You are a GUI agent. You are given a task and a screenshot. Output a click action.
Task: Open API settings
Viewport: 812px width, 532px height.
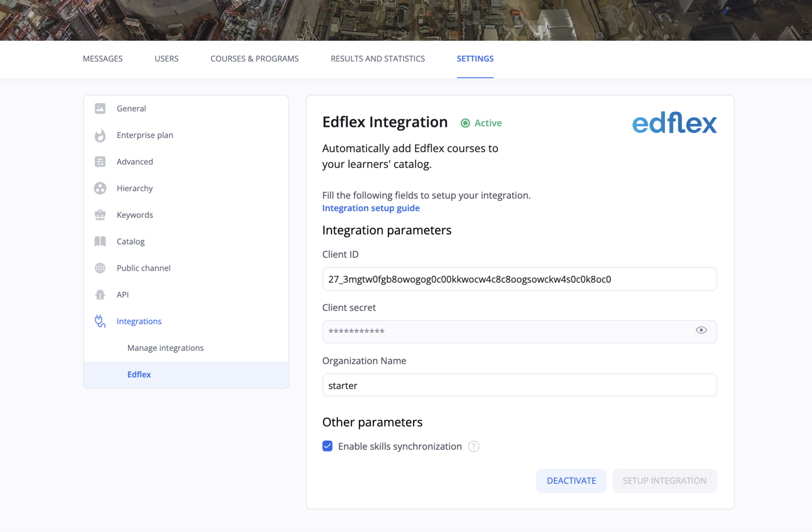pos(186,294)
